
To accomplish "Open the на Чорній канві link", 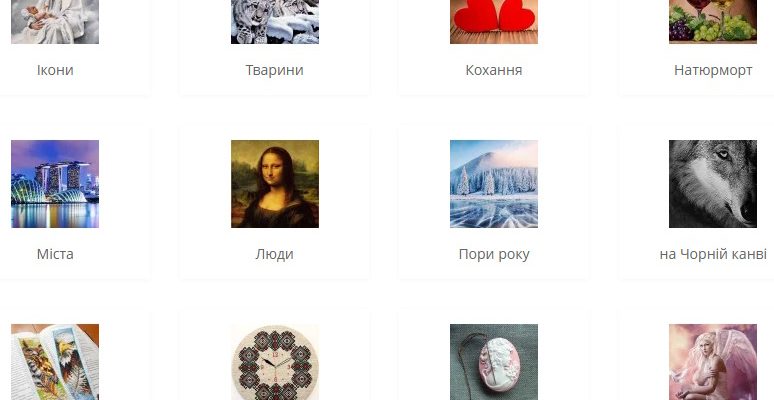I will click(x=713, y=254).
